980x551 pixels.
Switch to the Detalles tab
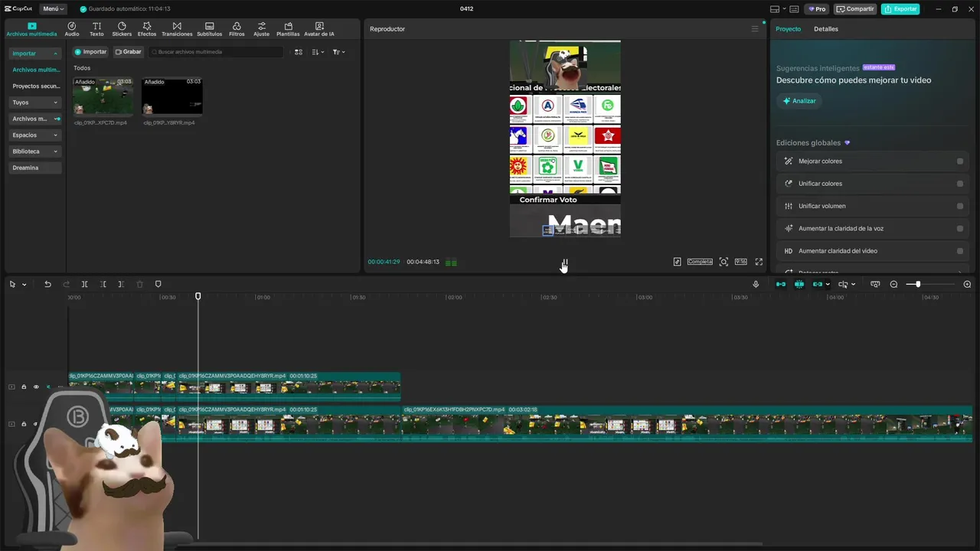pyautogui.click(x=825, y=29)
